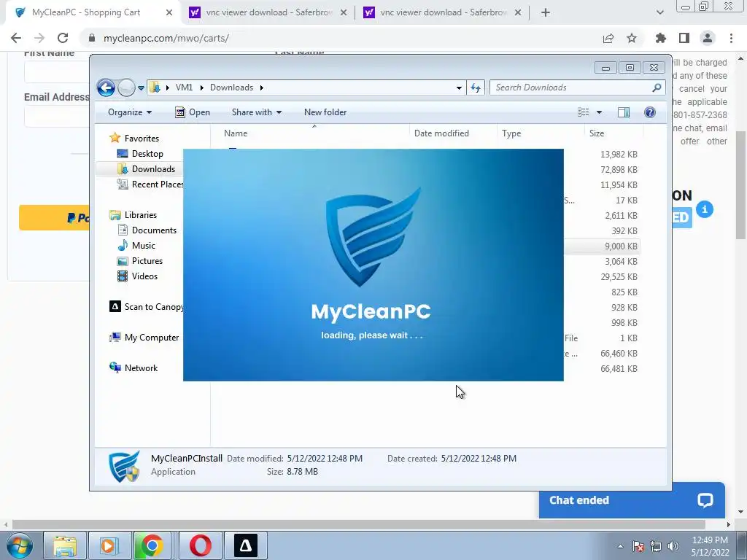This screenshot has height=560, width=747.
Task: Open recent locations dropdown next to nav arrows
Action: click(141, 88)
